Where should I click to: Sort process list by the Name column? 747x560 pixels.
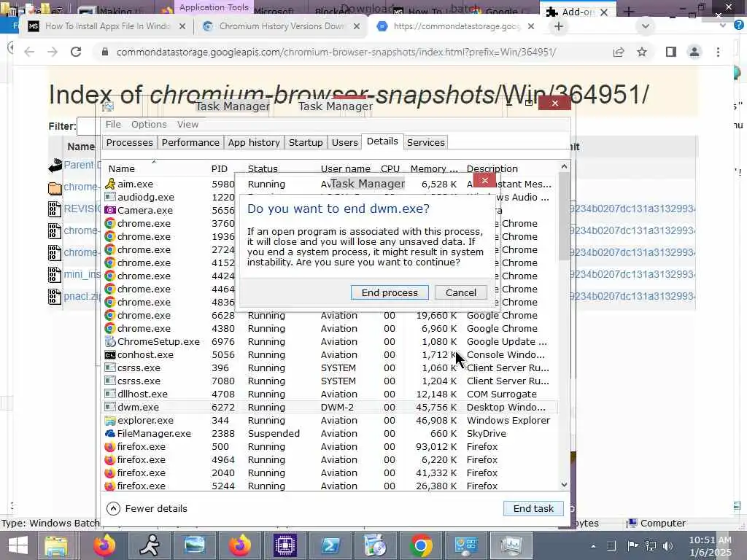(x=122, y=168)
